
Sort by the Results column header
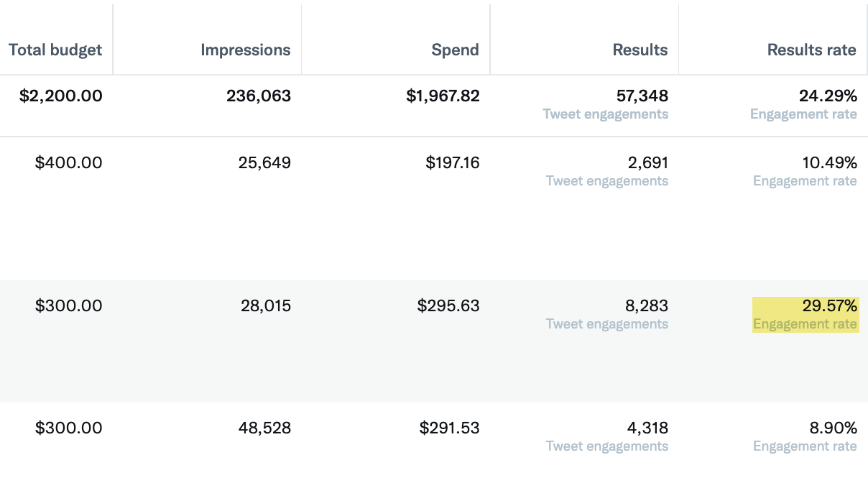click(640, 50)
